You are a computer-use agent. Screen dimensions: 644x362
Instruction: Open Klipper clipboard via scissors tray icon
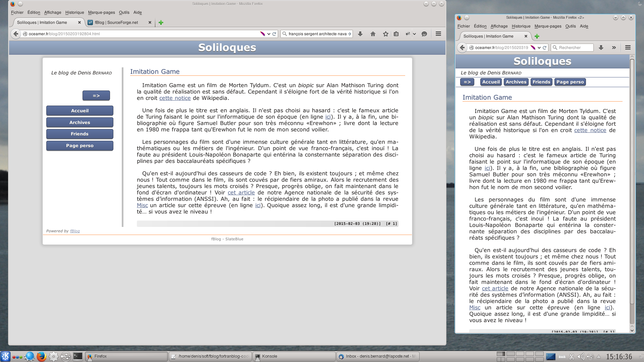coord(572,356)
